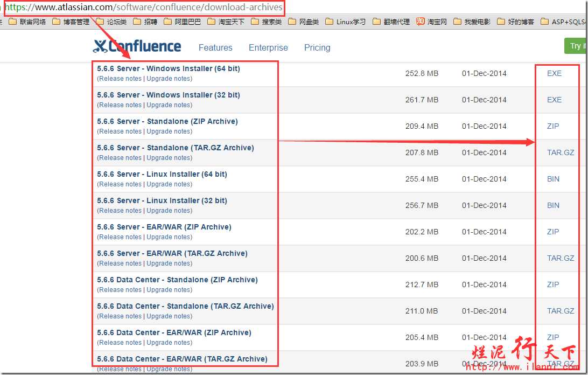Open the 搜索类 bookmark folder
The width and height of the screenshot is (588, 375).
click(266, 22)
